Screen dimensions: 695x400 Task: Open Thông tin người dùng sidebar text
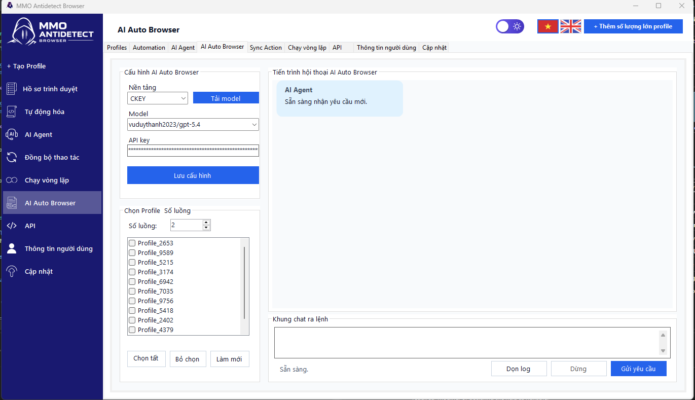tap(59, 249)
